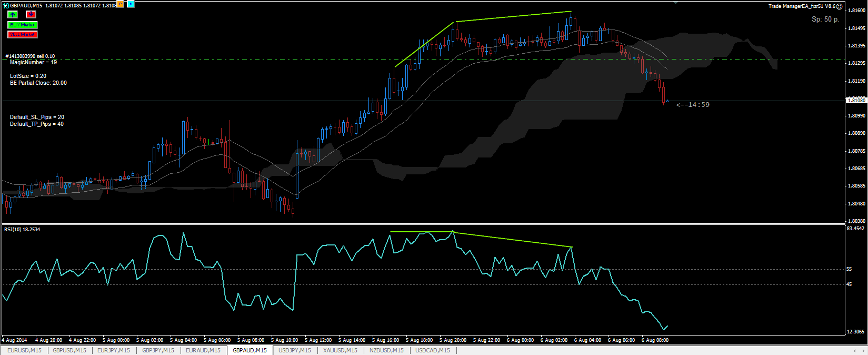
Task: Click the cyan N button
Action: pos(131,4)
